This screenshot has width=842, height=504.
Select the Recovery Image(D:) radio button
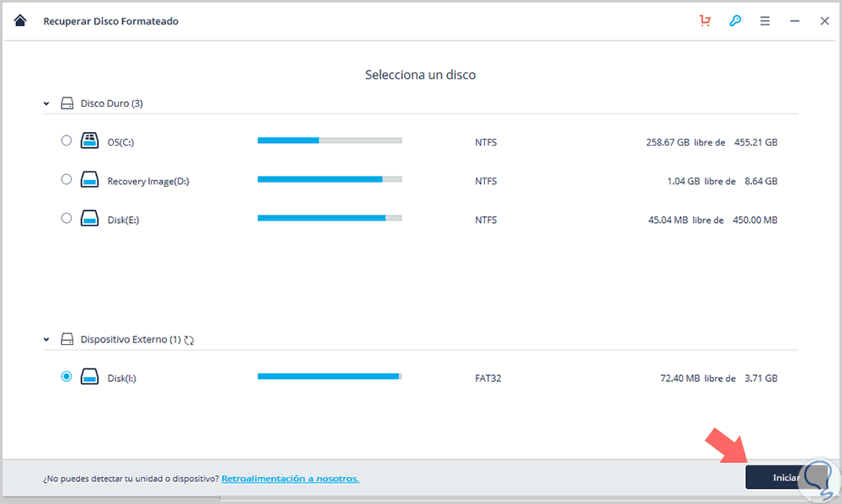tap(67, 179)
